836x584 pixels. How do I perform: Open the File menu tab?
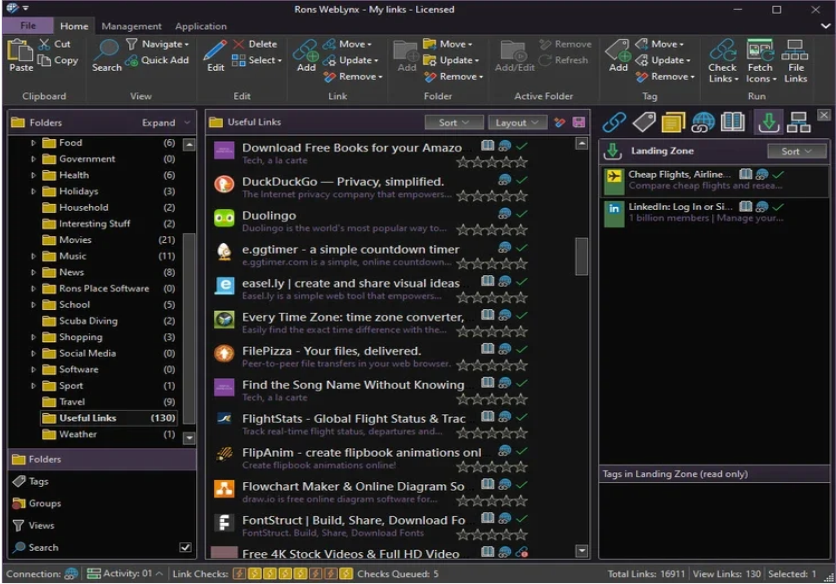click(x=28, y=26)
